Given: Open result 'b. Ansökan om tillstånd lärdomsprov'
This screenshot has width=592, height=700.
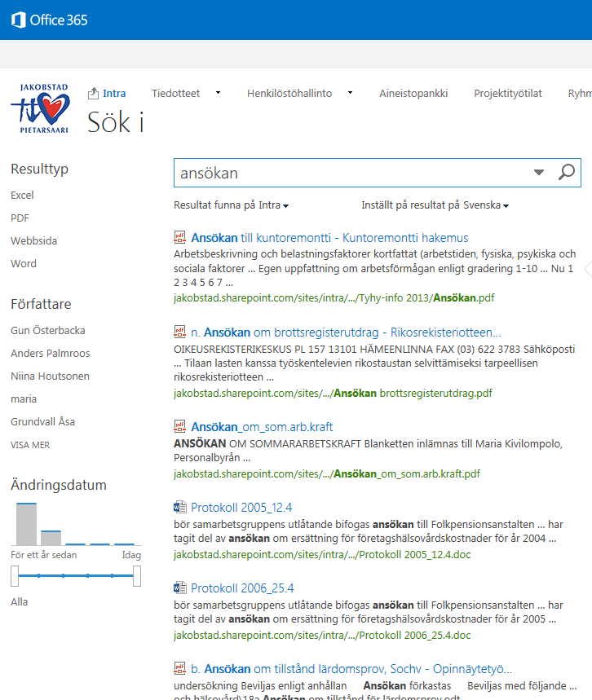Looking at the screenshot, I should point(351,669).
